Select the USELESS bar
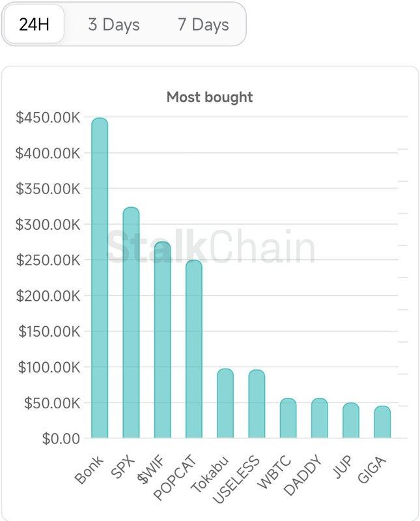 click(x=257, y=404)
